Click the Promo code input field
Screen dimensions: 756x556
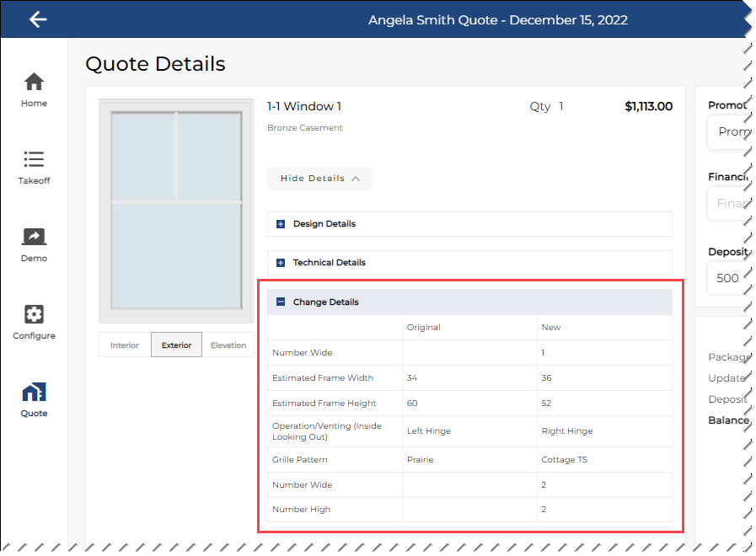(x=732, y=132)
